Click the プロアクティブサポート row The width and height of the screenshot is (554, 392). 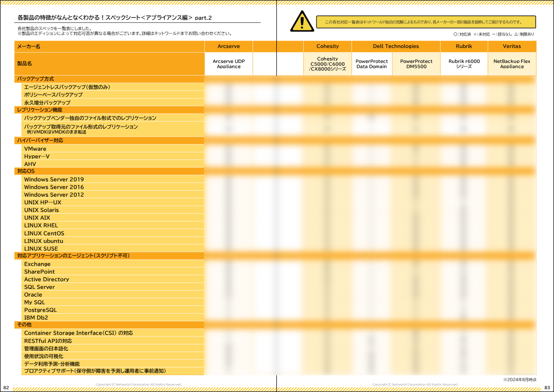click(113, 371)
